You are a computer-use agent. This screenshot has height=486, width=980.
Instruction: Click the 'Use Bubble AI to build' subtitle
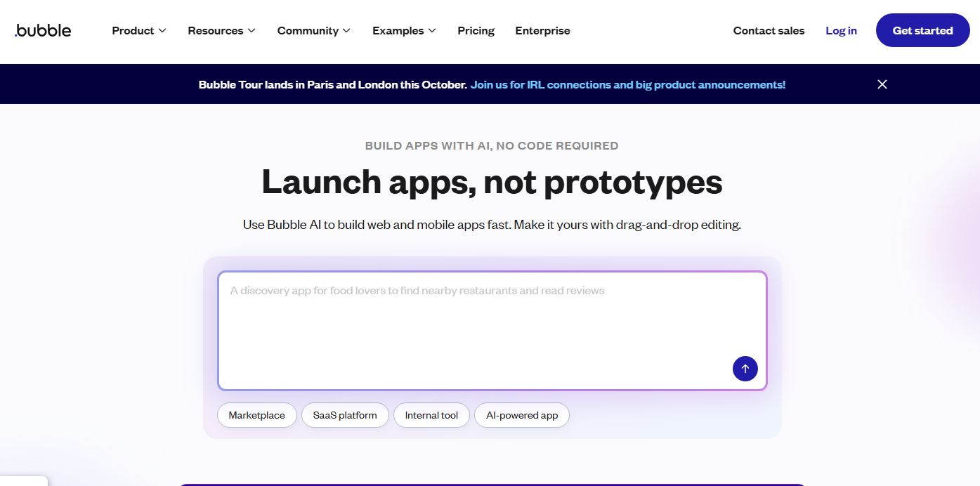coord(492,225)
